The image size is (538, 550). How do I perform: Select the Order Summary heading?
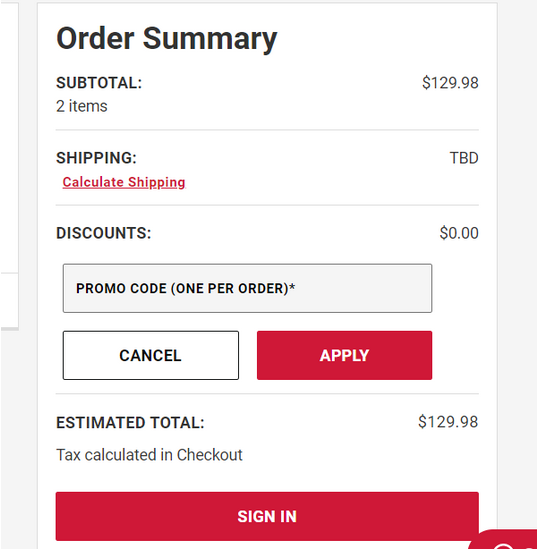click(167, 39)
